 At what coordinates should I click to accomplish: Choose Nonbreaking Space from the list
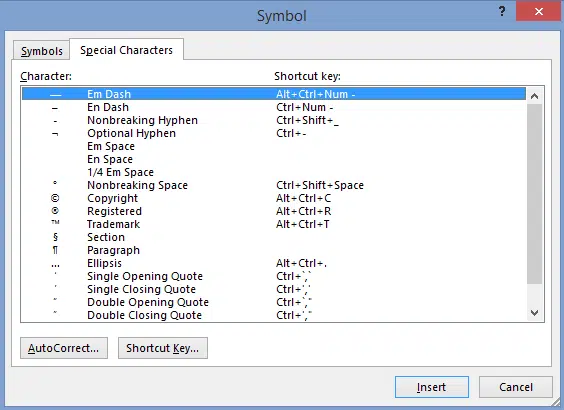pyautogui.click(x=273, y=185)
